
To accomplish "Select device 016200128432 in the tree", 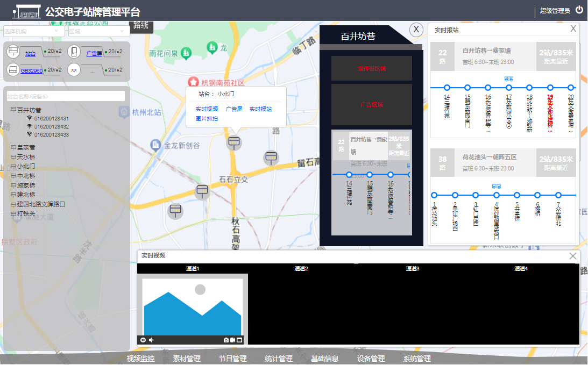I will coord(51,126).
